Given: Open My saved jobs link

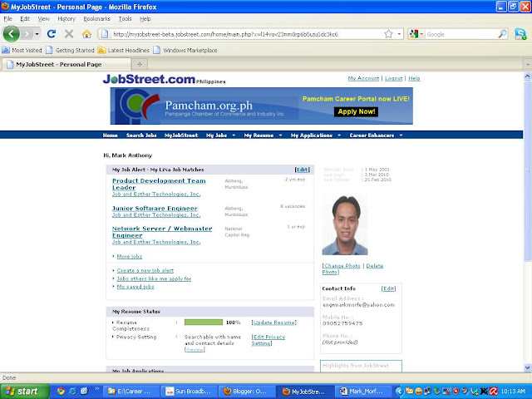Looking at the screenshot, I should (135, 287).
